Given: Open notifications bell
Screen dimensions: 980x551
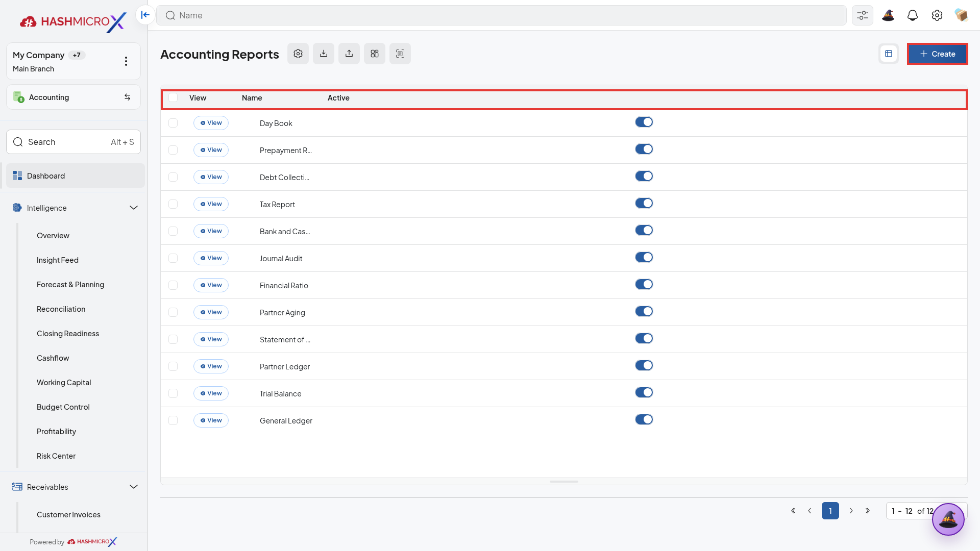Looking at the screenshot, I should [913, 15].
